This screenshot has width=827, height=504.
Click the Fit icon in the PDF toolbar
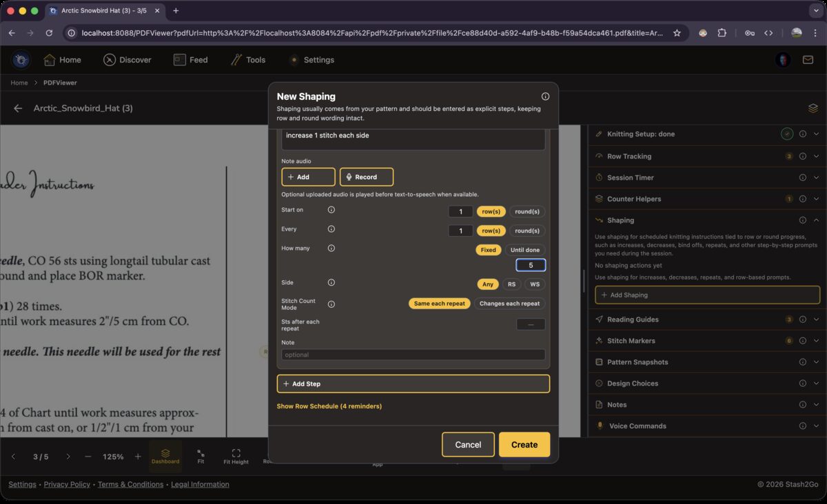coord(201,454)
